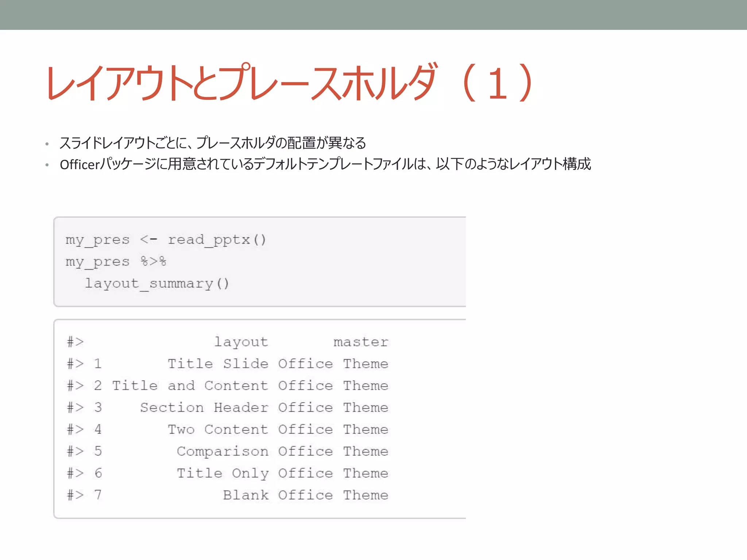
Task: Click the 'my_pres %>%' code line
Action: point(116,262)
